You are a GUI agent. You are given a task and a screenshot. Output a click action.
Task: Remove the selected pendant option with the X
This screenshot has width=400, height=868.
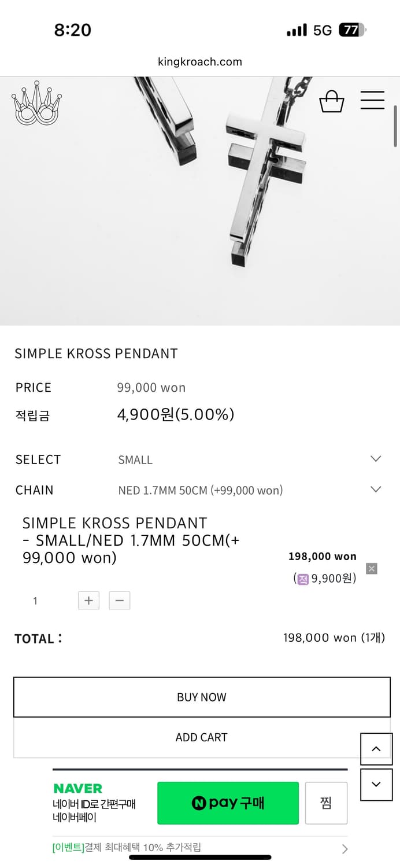(x=371, y=569)
